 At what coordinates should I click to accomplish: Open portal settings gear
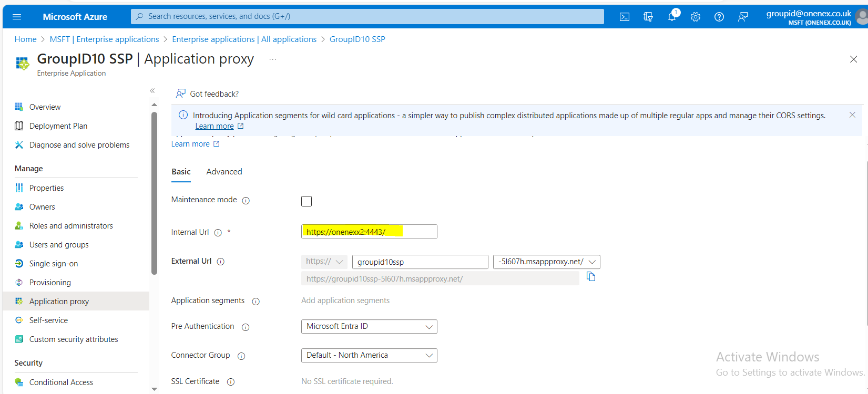pos(696,17)
